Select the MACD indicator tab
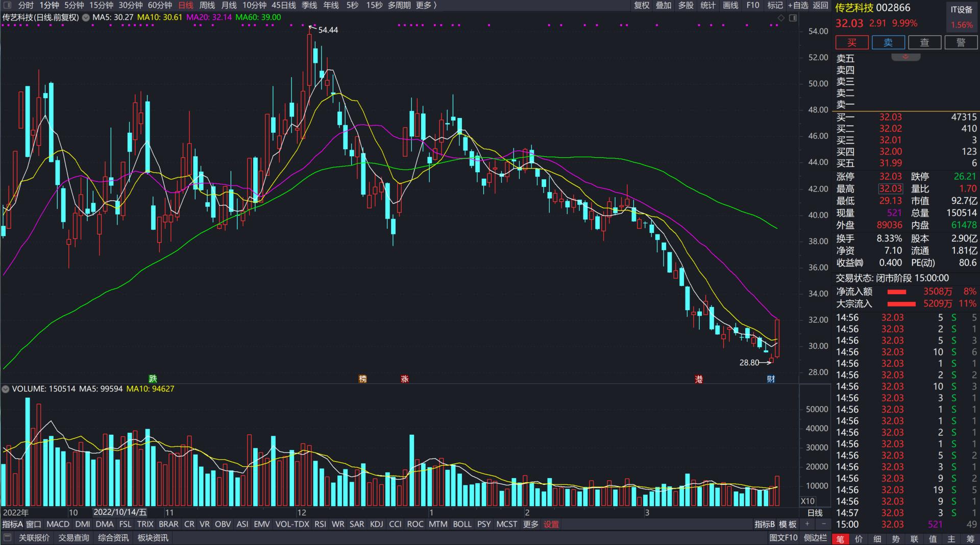This screenshot has width=980, height=545. tap(58, 524)
